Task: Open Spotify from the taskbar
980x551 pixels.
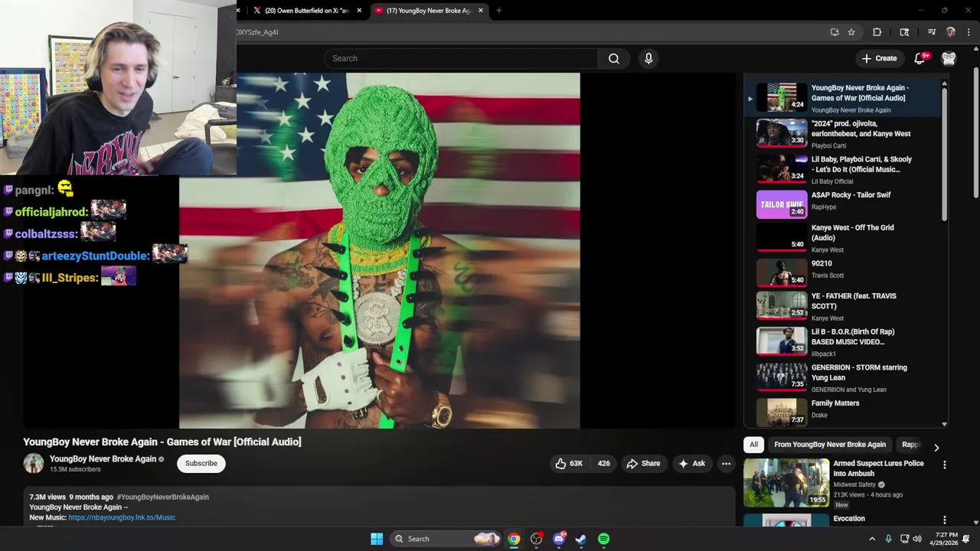Action: (603, 539)
